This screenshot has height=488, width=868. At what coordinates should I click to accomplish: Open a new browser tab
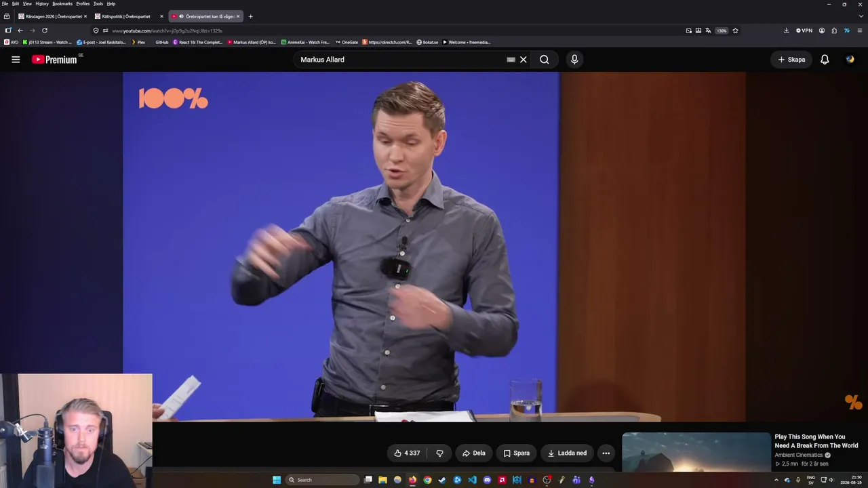coord(251,16)
